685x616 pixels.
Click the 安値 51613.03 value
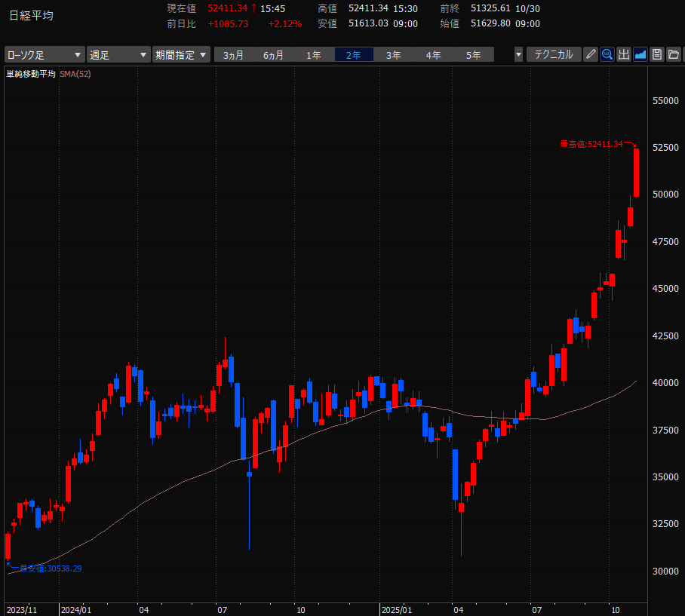[x=368, y=23]
